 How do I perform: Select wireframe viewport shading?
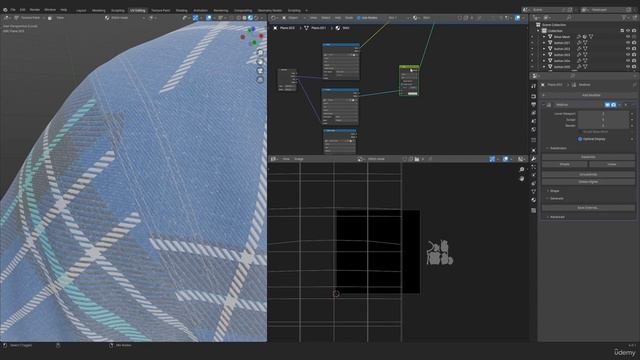click(239, 18)
